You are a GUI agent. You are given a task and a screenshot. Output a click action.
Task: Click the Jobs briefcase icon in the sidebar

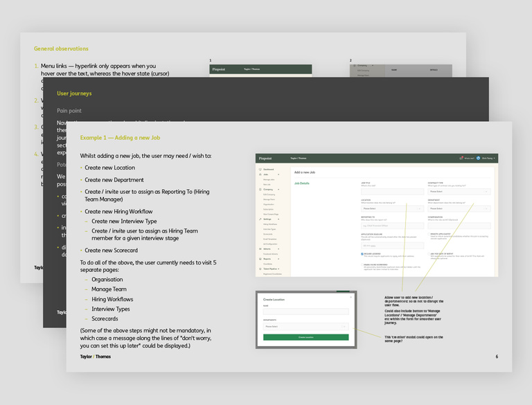260,174
